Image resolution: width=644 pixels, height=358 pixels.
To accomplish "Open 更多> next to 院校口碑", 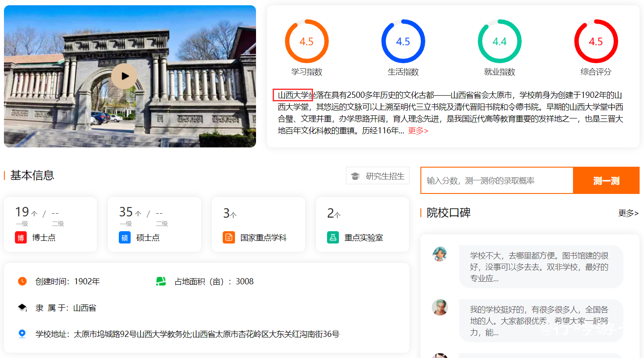I will click(x=628, y=213).
